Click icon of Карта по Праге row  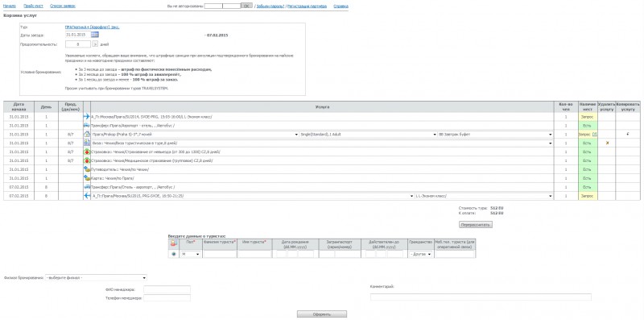[x=87, y=178]
